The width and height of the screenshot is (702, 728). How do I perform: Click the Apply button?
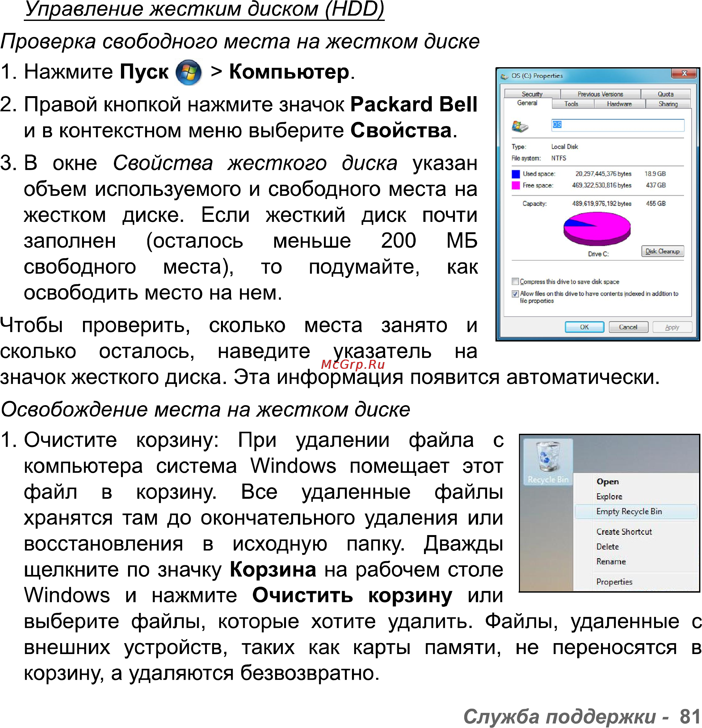pos(672,327)
